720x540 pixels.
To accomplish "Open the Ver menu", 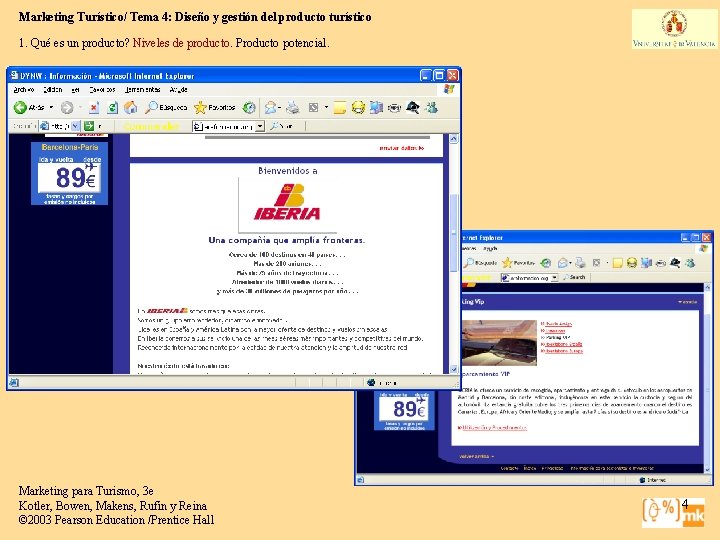I will point(76,90).
